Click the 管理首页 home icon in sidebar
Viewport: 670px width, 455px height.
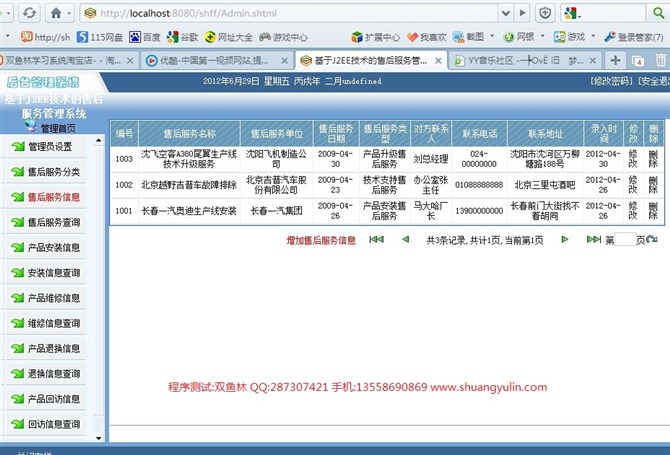tap(29, 129)
